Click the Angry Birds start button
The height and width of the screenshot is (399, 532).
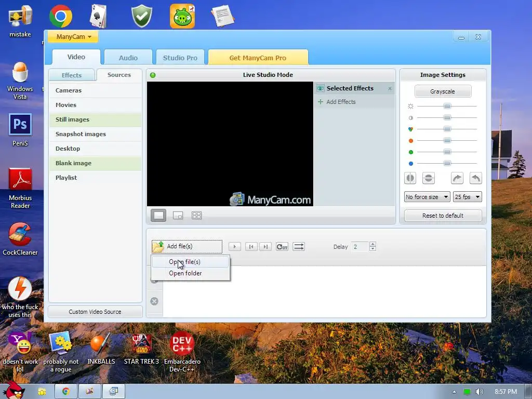(14, 390)
